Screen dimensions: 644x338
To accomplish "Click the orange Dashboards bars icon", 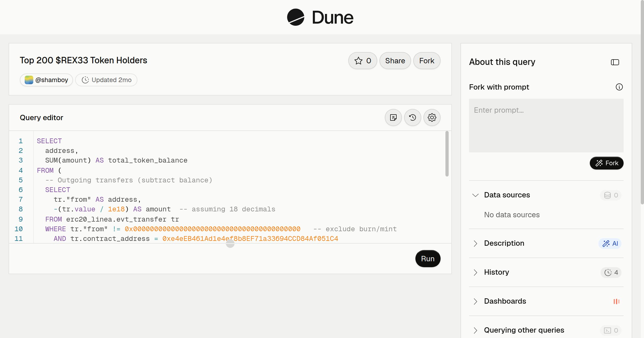I will pos(617,301).
